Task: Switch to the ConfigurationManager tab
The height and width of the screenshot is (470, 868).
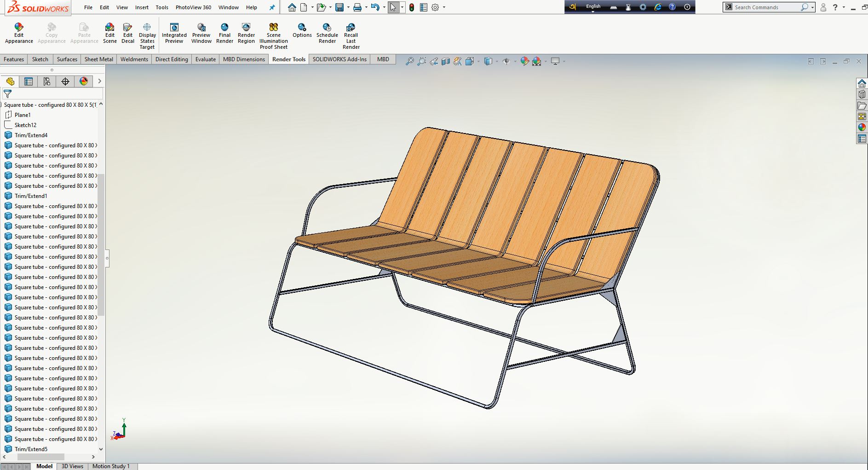Action: pos(47,81)
